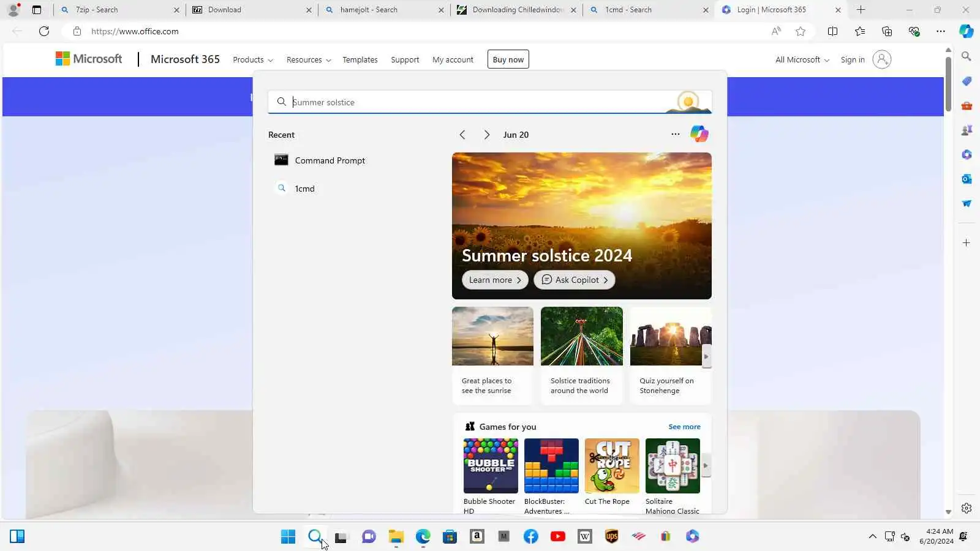The image size is (980, 551).
Task: Open the Tools briefcase icon in Edge sidebar
Action: [967, 105]
